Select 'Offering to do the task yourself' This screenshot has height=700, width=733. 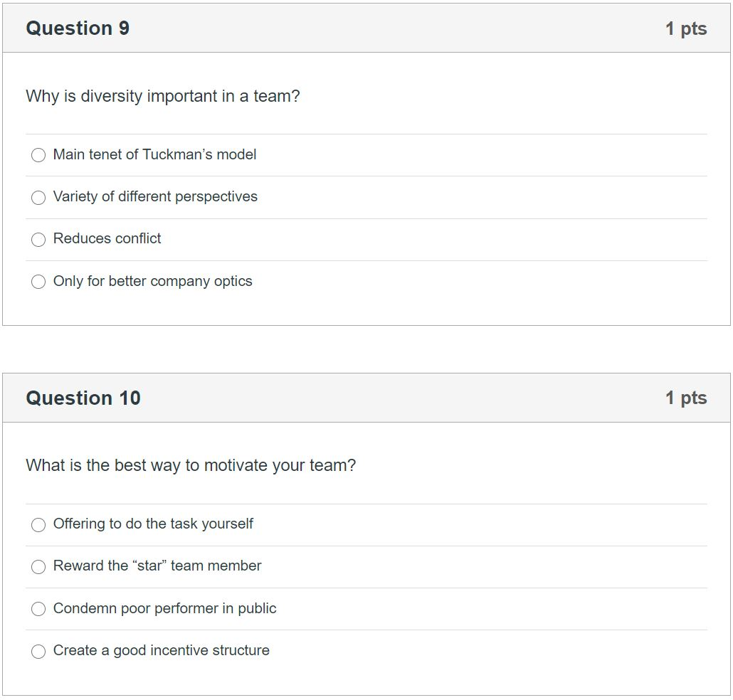[x=38, y=524]
